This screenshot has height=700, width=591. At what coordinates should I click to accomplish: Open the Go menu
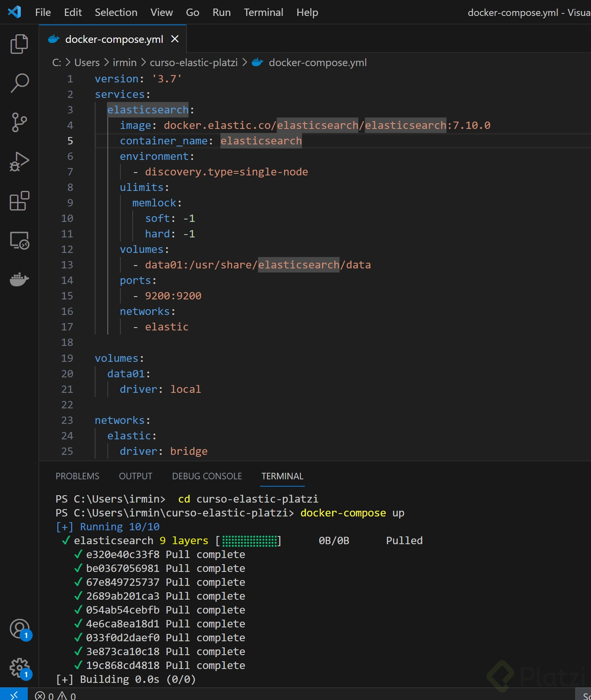pyautogui.click(x=193, y=12)
